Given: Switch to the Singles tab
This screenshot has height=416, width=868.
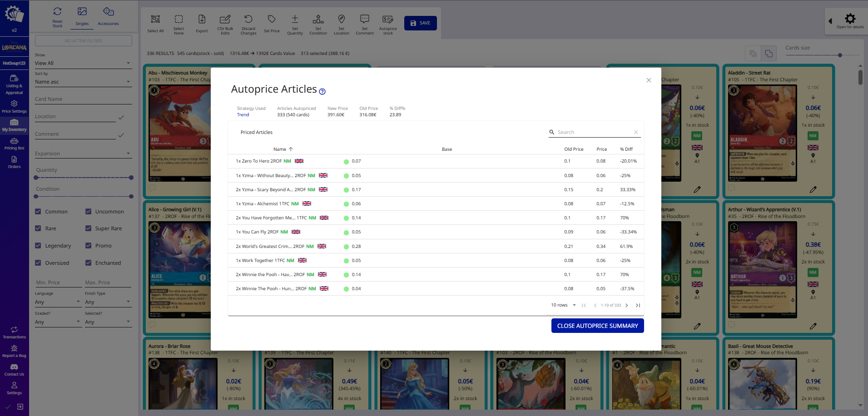Looking at the screenshot, I should 82,17.
